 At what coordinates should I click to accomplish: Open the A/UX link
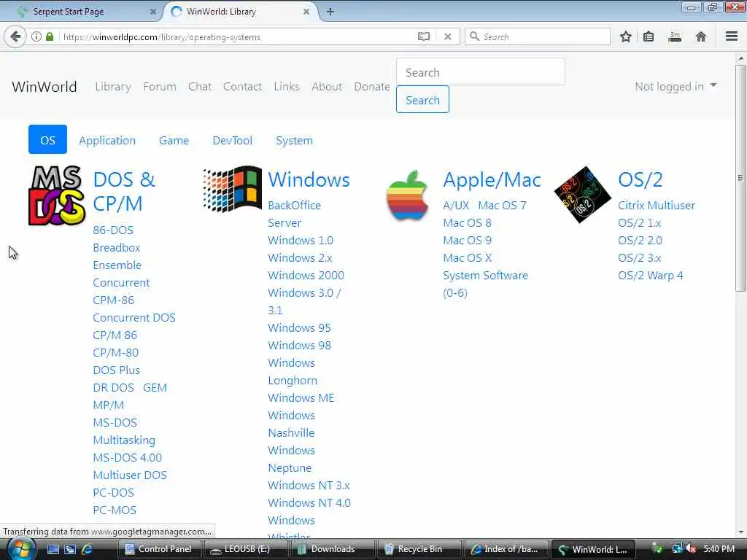point(456,205)
